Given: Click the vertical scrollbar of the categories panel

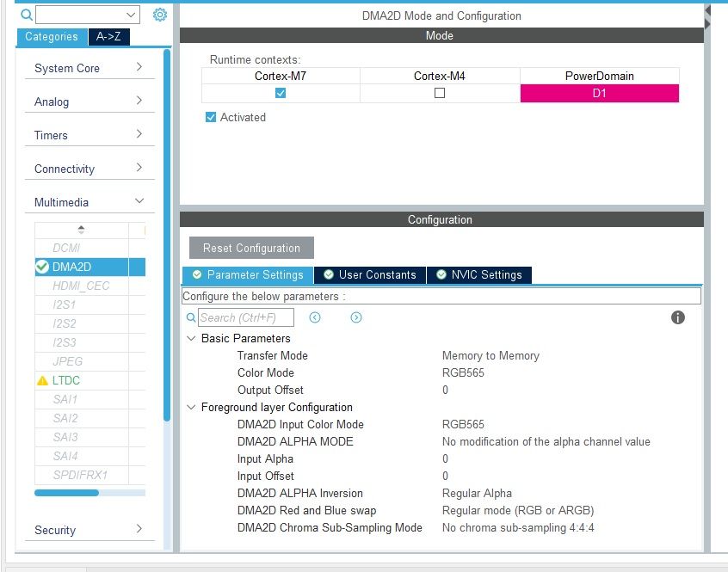Looking at the screenshot, I should click(167, 235).
